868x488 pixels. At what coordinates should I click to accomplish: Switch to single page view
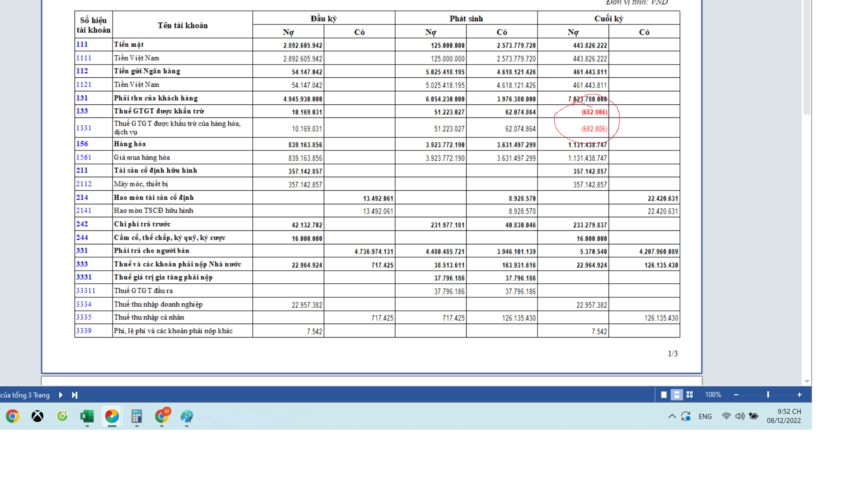tap(664, 394)
